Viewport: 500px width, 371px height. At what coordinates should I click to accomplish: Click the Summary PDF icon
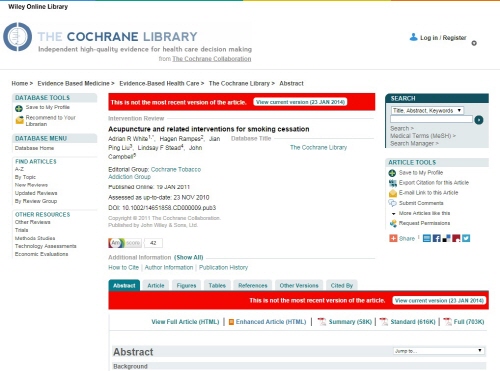tap(322, 322)
